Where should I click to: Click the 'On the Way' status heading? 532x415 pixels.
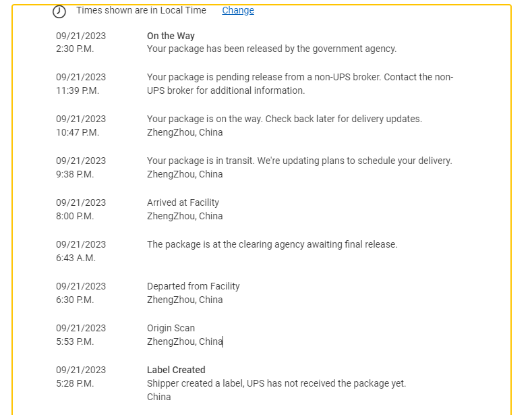coord(171,36)
